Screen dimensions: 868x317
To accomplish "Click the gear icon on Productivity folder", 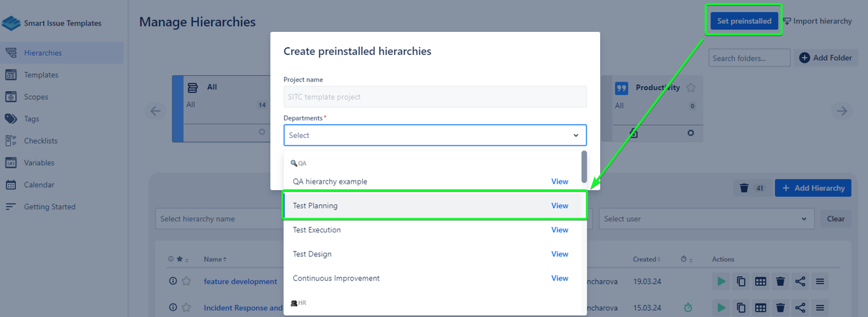I will [x=691, y=133].
